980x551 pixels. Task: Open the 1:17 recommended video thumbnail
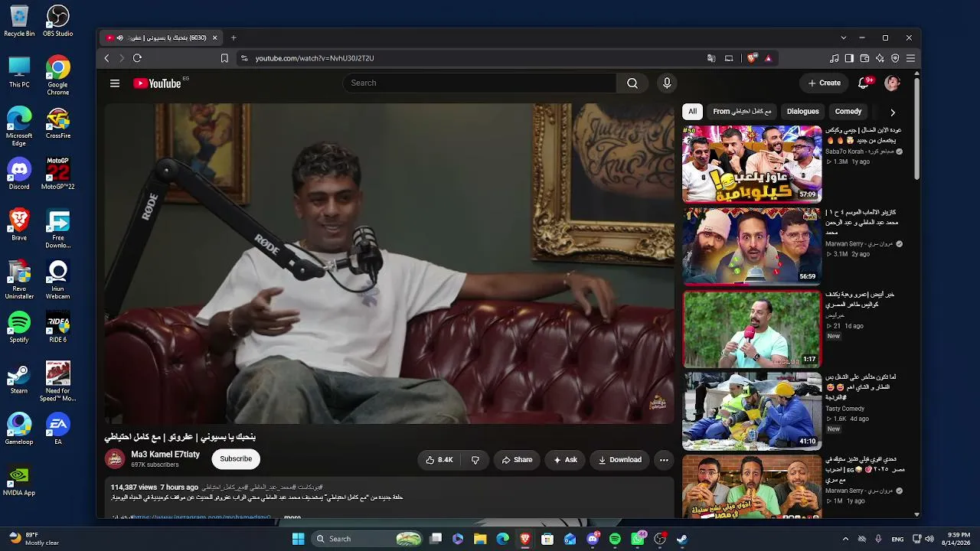pos(752,328)
